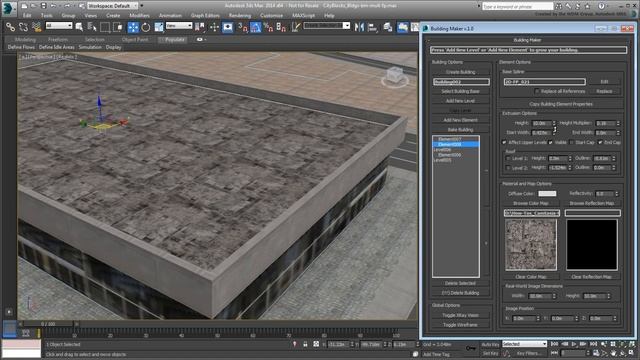The height and width of the screenshot is (360, 640).
Task: Click the black reflection map preview
Action: [591, 244]
